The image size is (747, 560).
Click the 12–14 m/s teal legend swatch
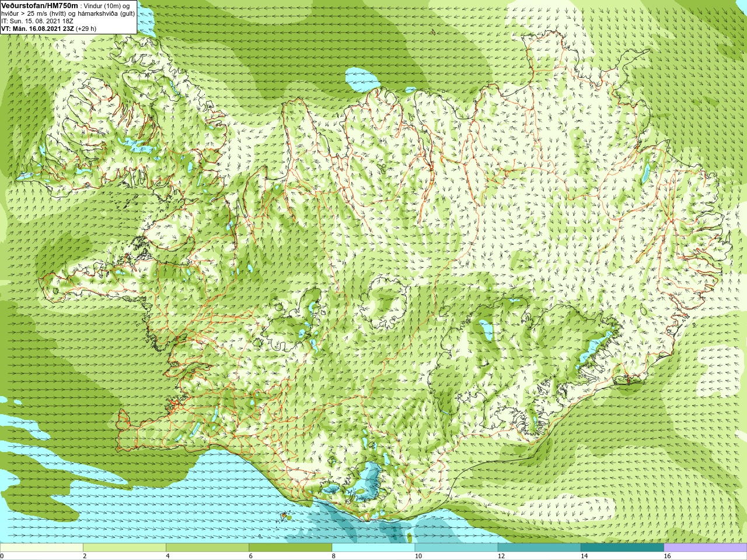coord(539,548)
